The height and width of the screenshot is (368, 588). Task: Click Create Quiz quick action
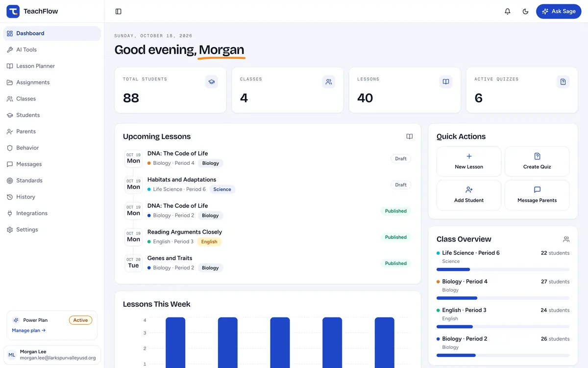(537, 161)
